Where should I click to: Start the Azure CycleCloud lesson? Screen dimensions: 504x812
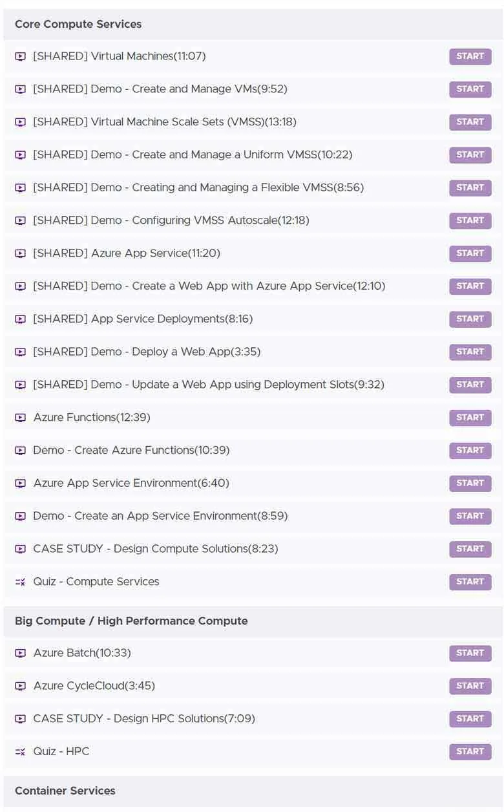(470, 687)
